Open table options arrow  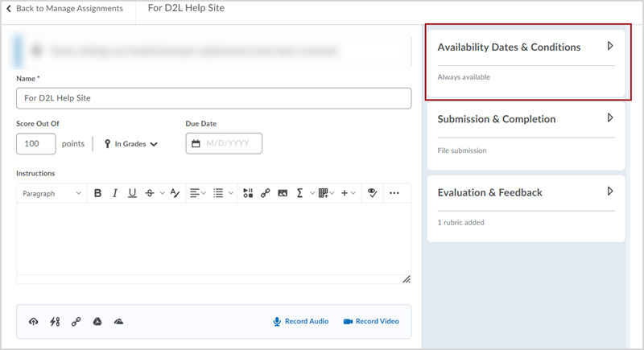332,193
